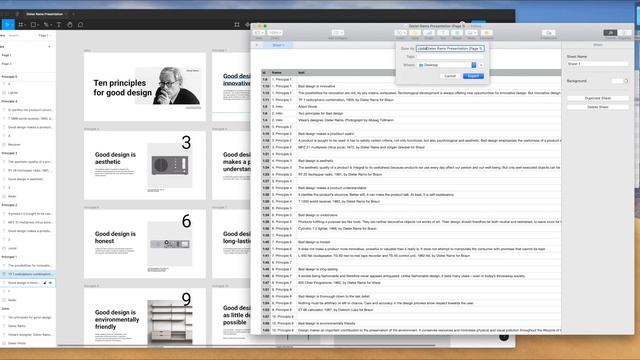Image resolution: width=640 pixels, height=360 pixels.
Task: Click the 'Ten principles for good design' slide
Action: coord(145,87)
